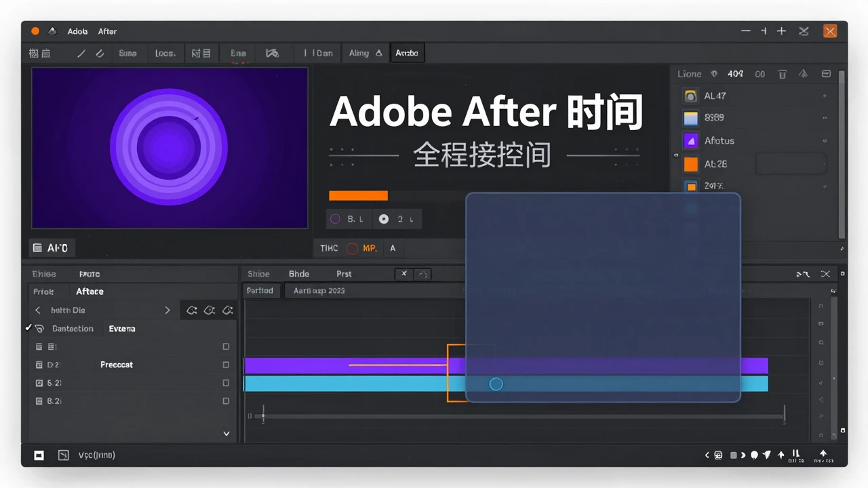
Task: Click the 'TIHC' label
Action: 329,249
